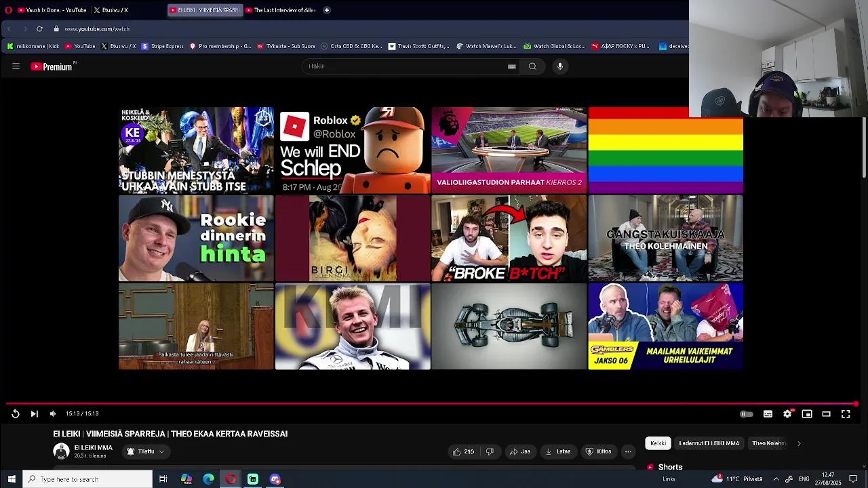Skip to the next video
This screenshot has width=868, height=488.
tap(34, 413)
